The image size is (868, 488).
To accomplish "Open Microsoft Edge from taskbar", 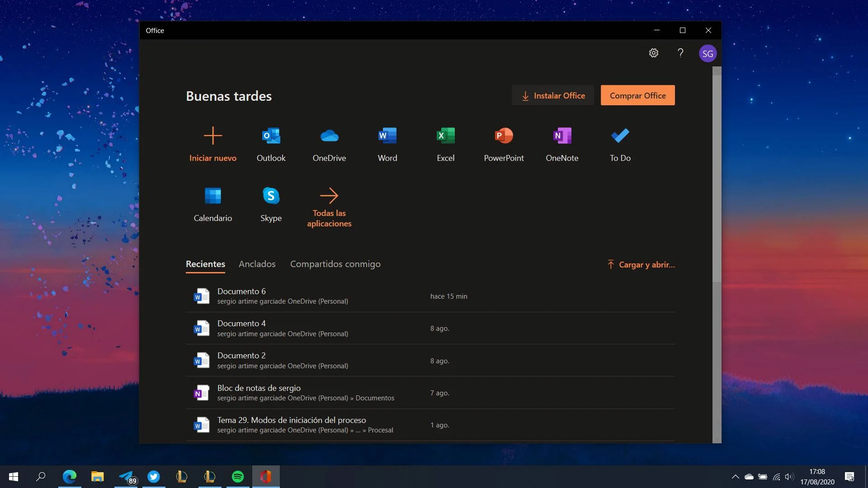I will point(70,477).
